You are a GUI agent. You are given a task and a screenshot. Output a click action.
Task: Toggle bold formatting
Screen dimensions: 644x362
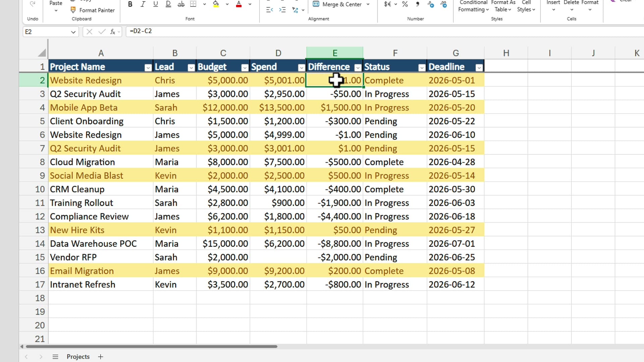tap(130, 4)
